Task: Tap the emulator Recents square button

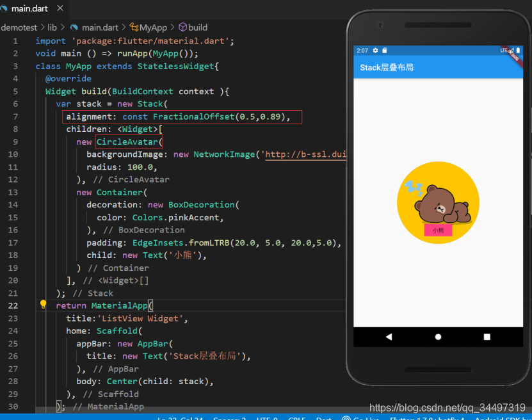Action: tap(487, 337)
